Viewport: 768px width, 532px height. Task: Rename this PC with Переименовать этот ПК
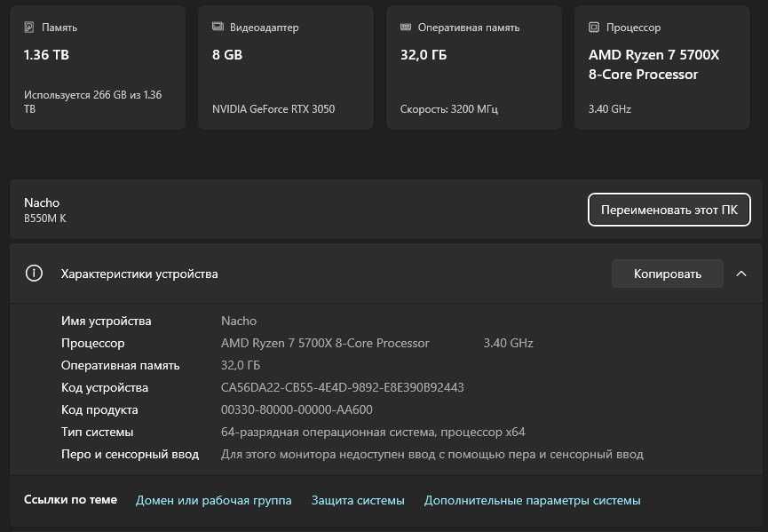669,210
